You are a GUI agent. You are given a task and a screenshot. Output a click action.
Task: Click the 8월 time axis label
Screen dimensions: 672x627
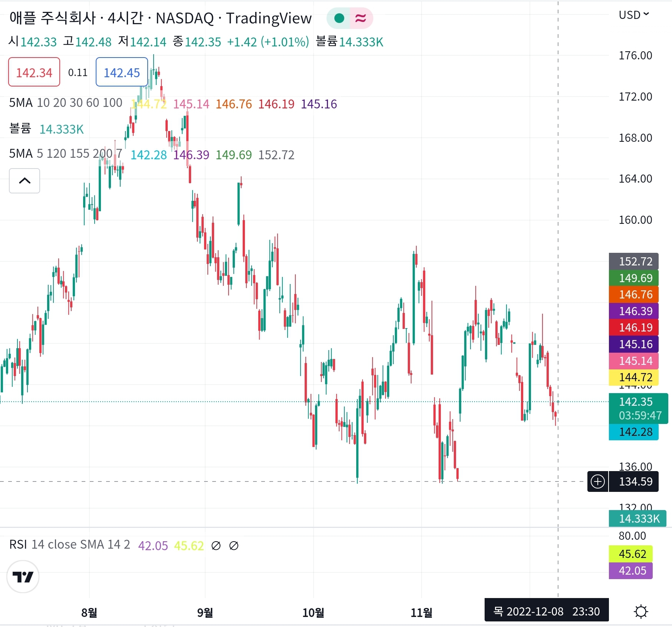[x=89, y=613]
